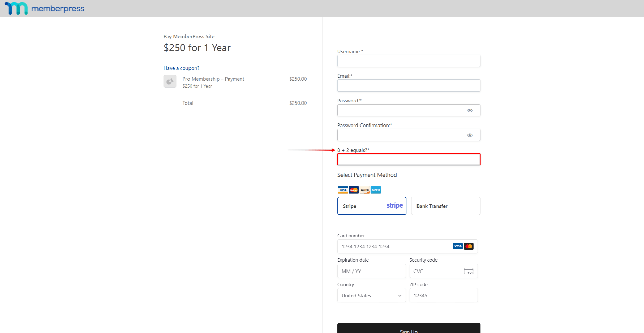
Task: Toggle Password Confirmation visibility eye
Action: tap(470, 135)
